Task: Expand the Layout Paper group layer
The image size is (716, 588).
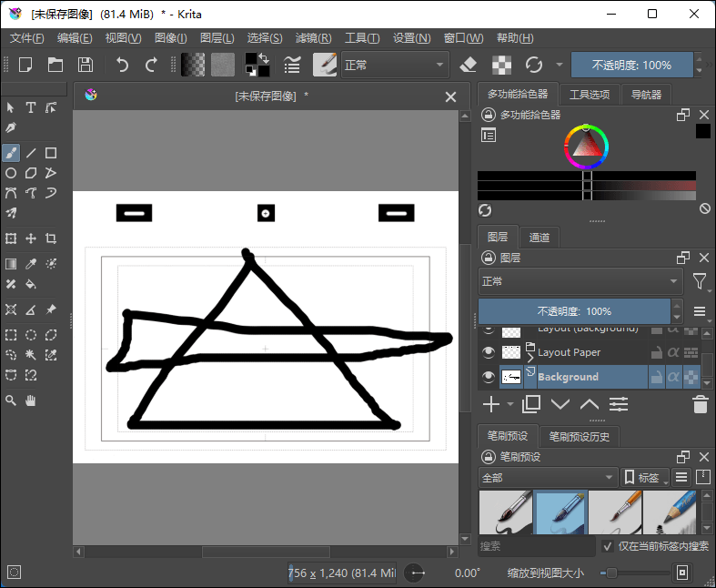Action: [530, 359]
